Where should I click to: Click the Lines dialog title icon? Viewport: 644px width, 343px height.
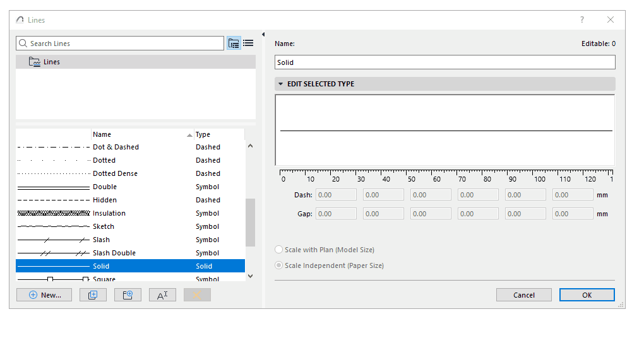(x=20, y=20)
